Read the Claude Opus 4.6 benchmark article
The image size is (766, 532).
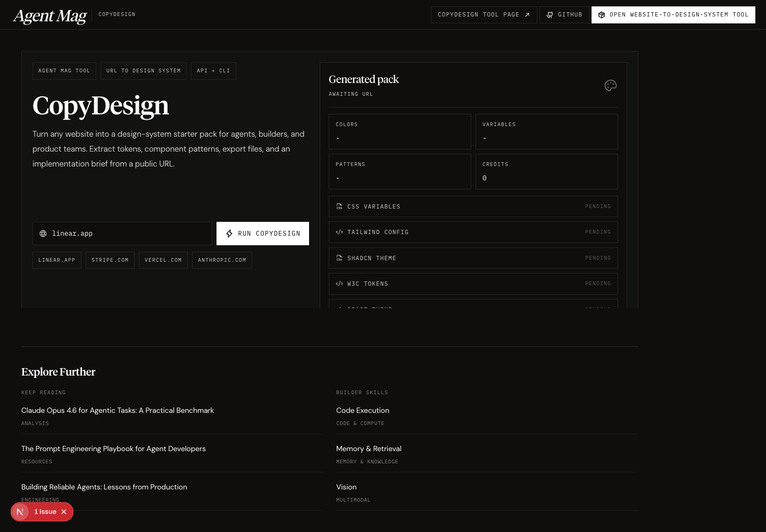(118, 411)
